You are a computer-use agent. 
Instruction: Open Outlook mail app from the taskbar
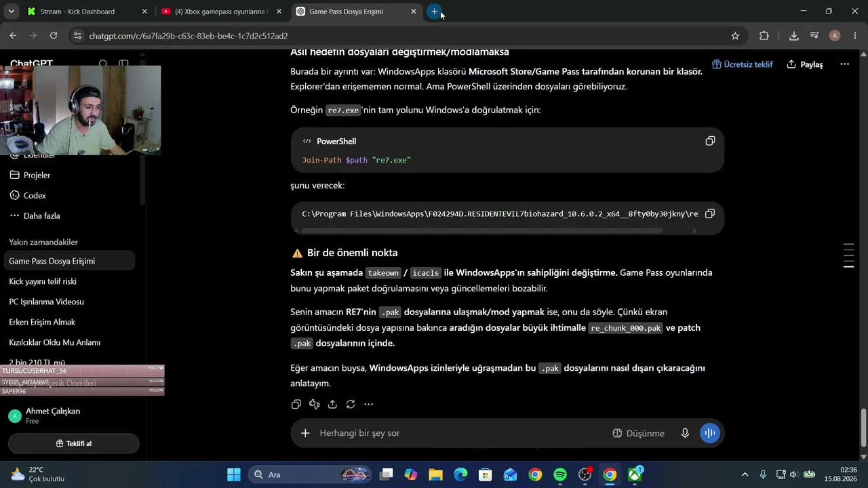(510, 474)
